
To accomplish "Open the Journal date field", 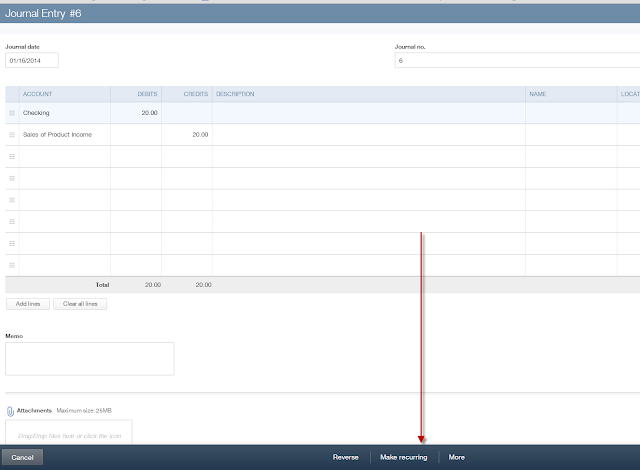I will click(31, 60).
